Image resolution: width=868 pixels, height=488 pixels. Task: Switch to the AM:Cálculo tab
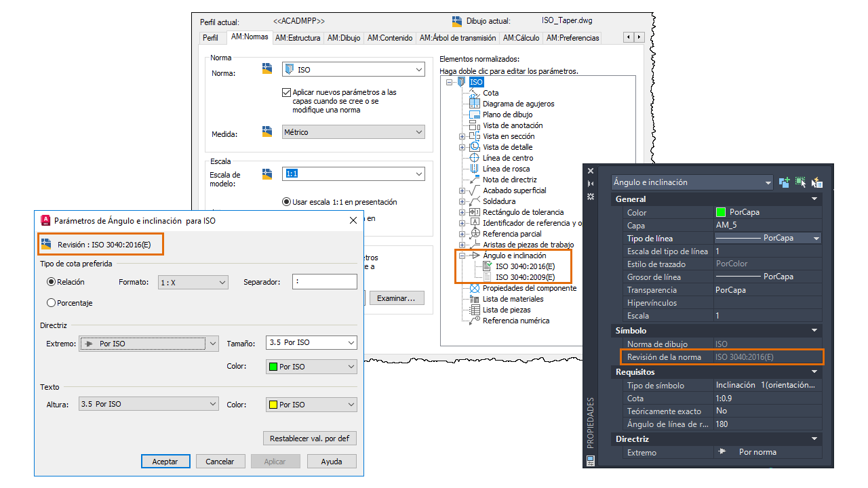click(x=521, y=38)
